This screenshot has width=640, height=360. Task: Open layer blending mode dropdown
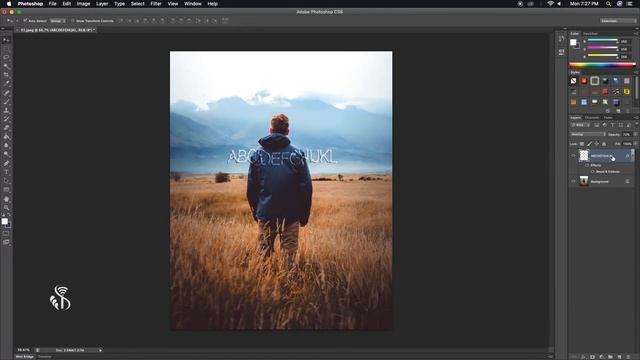click(x=588, y=134)
